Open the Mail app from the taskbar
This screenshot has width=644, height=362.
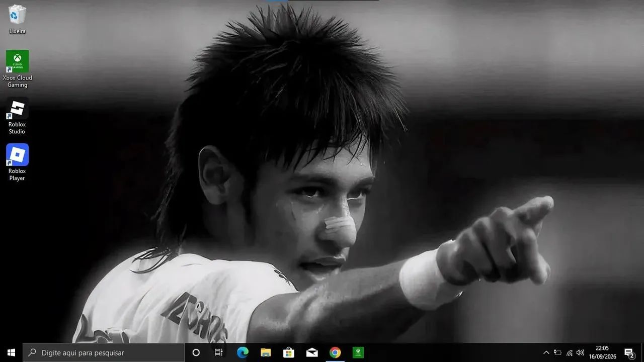(x=312, y=352)
